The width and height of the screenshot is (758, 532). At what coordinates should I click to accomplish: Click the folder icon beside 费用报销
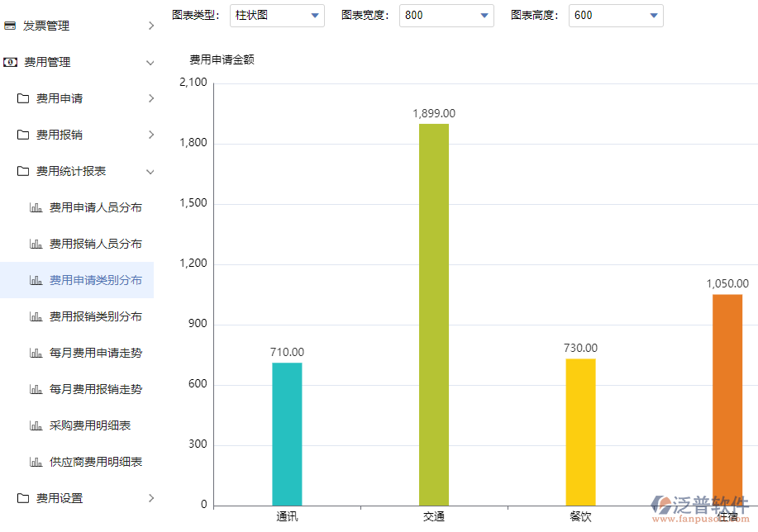click(x=24, y=135)
